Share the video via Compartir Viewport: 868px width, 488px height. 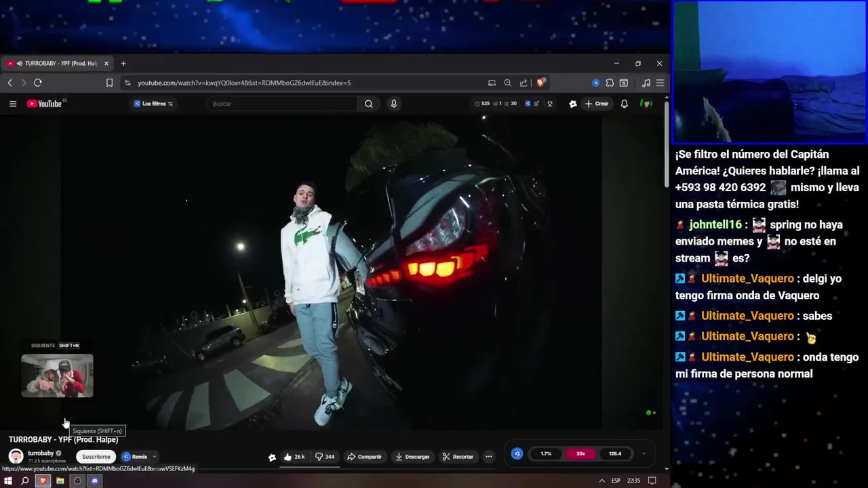click(x=364, y=457)
